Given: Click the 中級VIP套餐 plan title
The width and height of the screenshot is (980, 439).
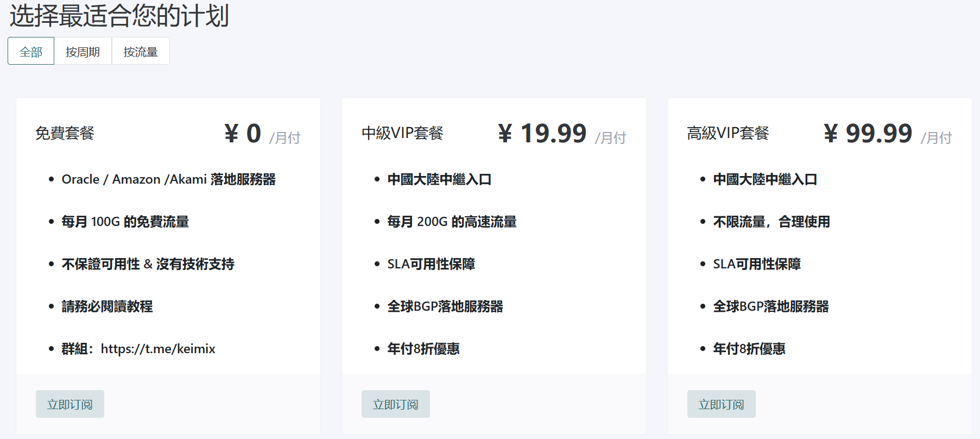Looking at the screenshot, I should [x=403, y=133].
